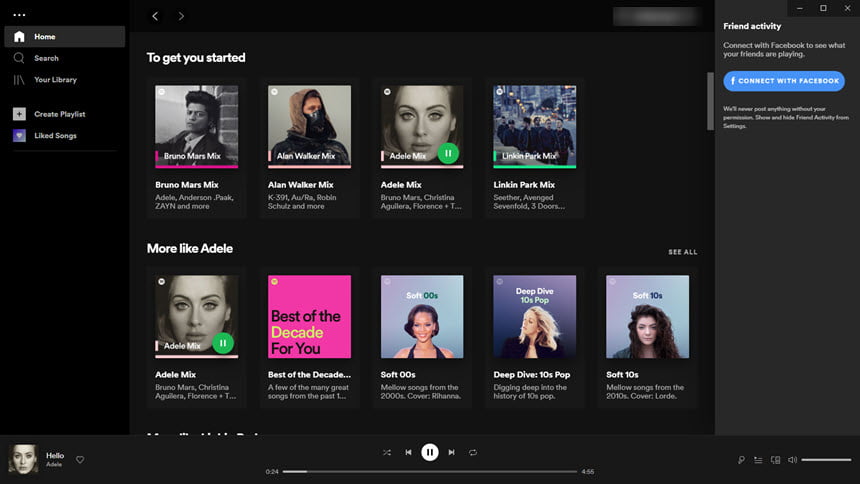Open Soft 10s playlist cover
Viewport: 860px width, 484px height.
pyautogui.click(x=647, y=317)
